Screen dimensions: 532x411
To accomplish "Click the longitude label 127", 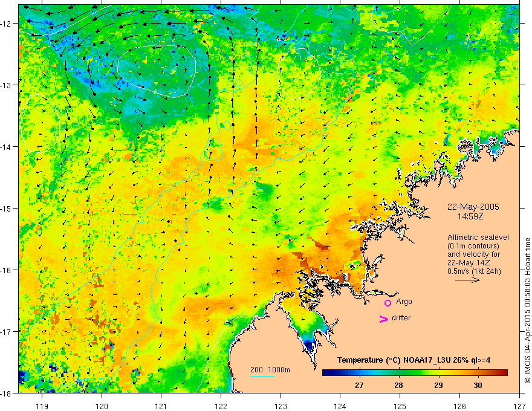I will click(519, 406).
